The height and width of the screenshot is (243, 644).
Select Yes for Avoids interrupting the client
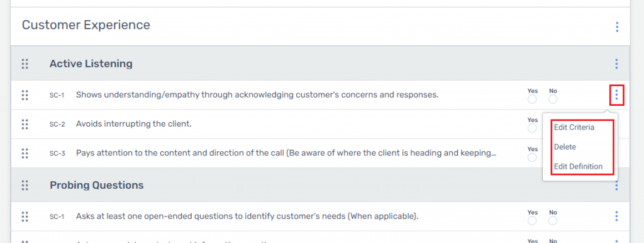point(532,128)
